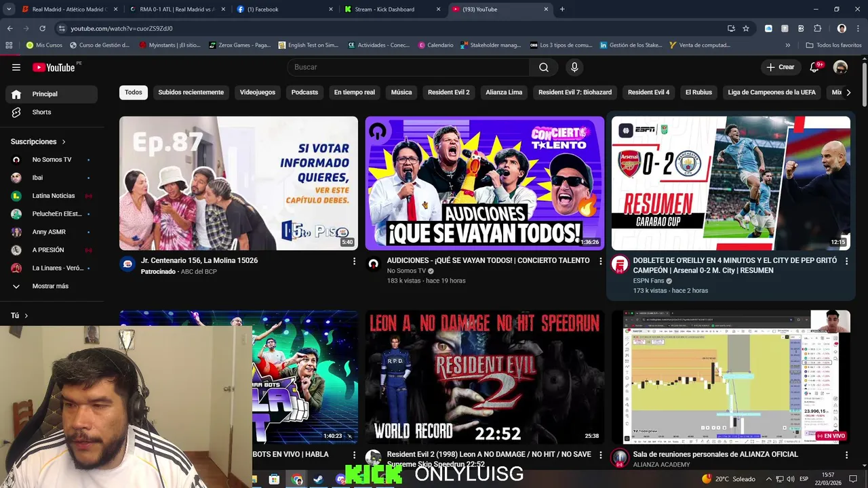This screenshot has width=868, height=488.
Task: Open the Arsenal 0-2 Carabao Cup thumbnail
Action: tap(730, 183)
